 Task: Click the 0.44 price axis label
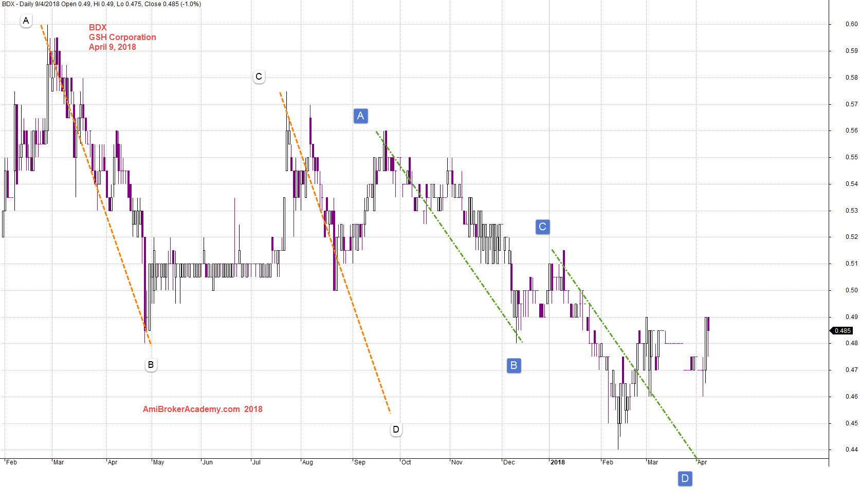coord(851,450)
